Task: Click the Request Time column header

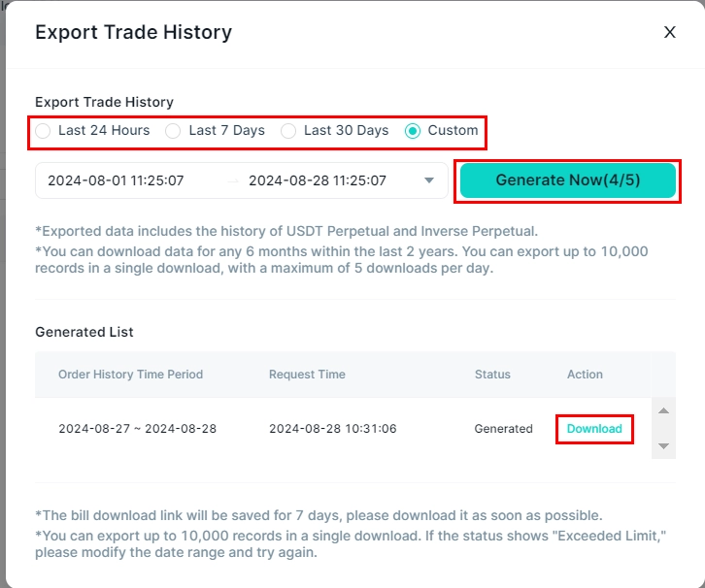Action: click(307, 375)
